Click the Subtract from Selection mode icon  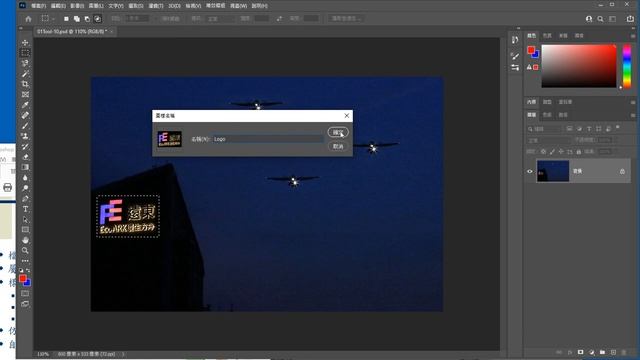click(87, 19)
